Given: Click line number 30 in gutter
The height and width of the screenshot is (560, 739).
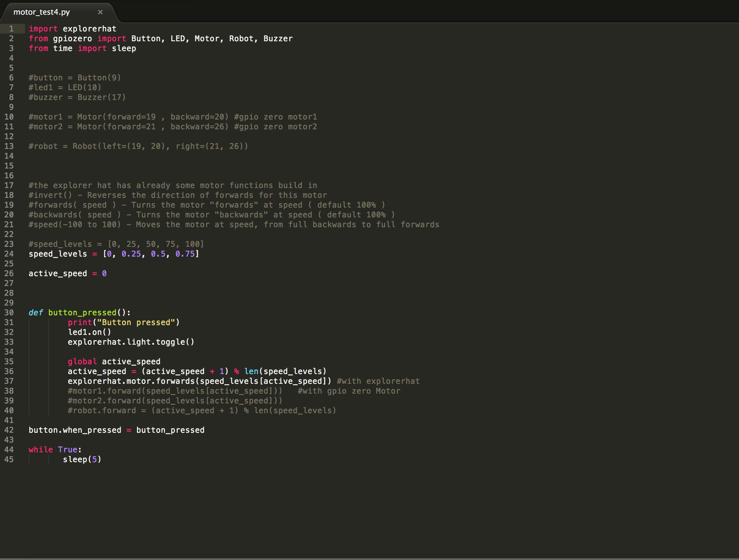Looking at the screenshot, I should [x=9, y=313].
